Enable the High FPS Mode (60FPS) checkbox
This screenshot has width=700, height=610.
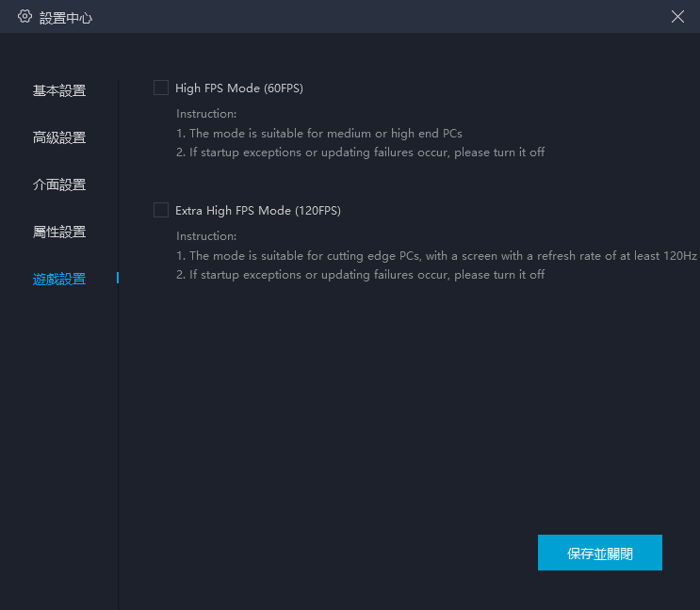[161, 88]
